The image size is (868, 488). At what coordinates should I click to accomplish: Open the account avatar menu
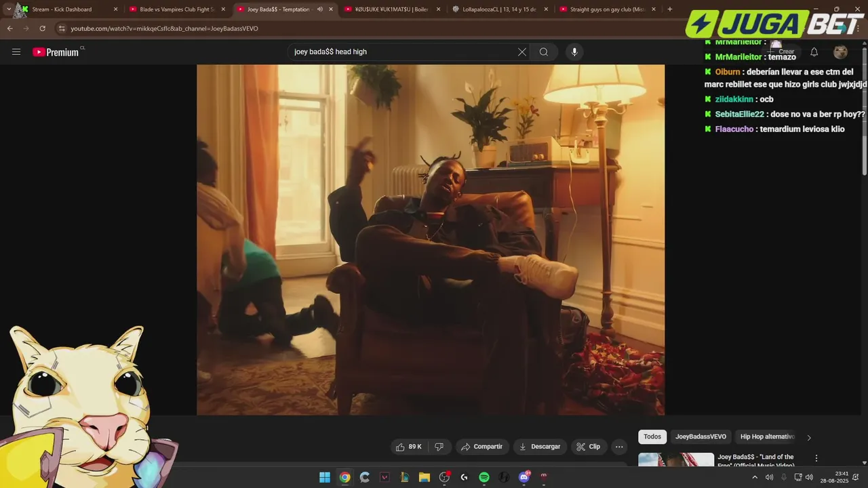(x=840, y=52)
